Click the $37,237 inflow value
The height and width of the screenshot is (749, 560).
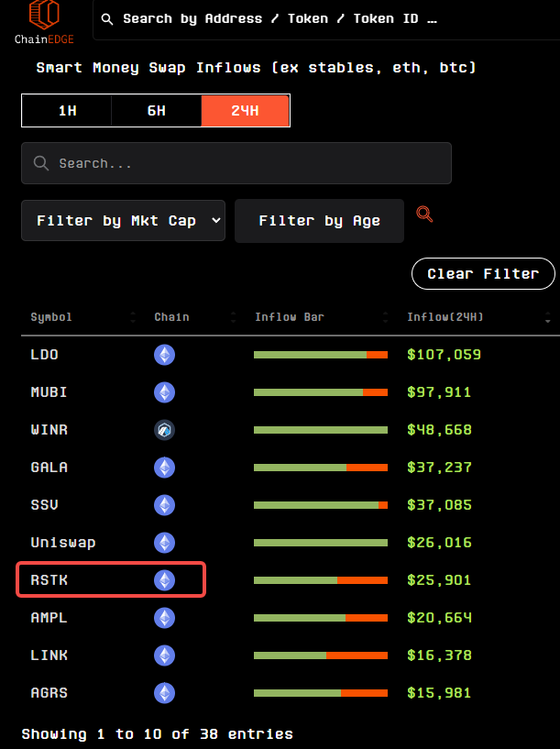click(439, 468)
